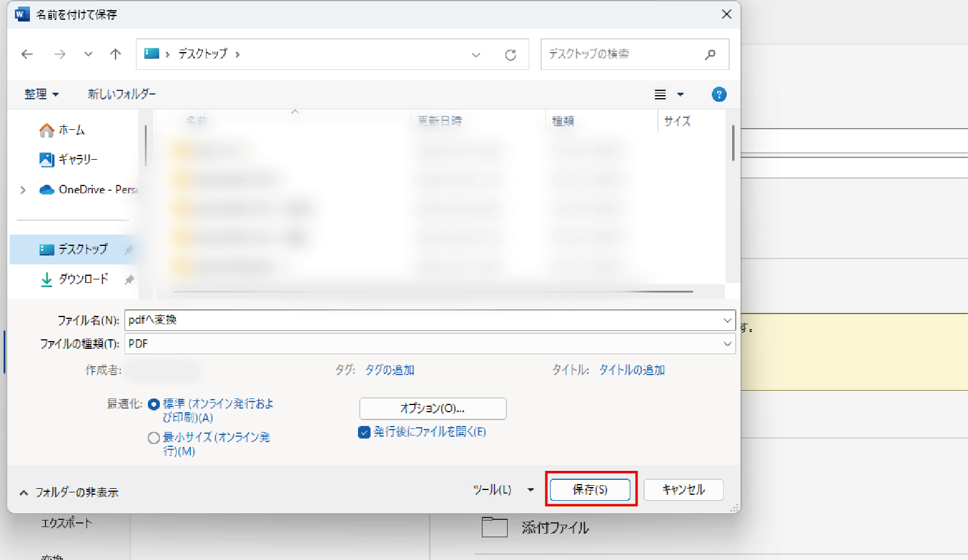
Task: Change view layout icon
Action: coord(660,95)
